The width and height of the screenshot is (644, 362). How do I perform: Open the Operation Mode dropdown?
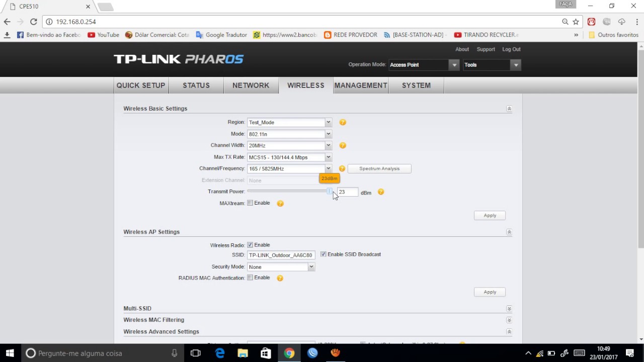[424, 65]
